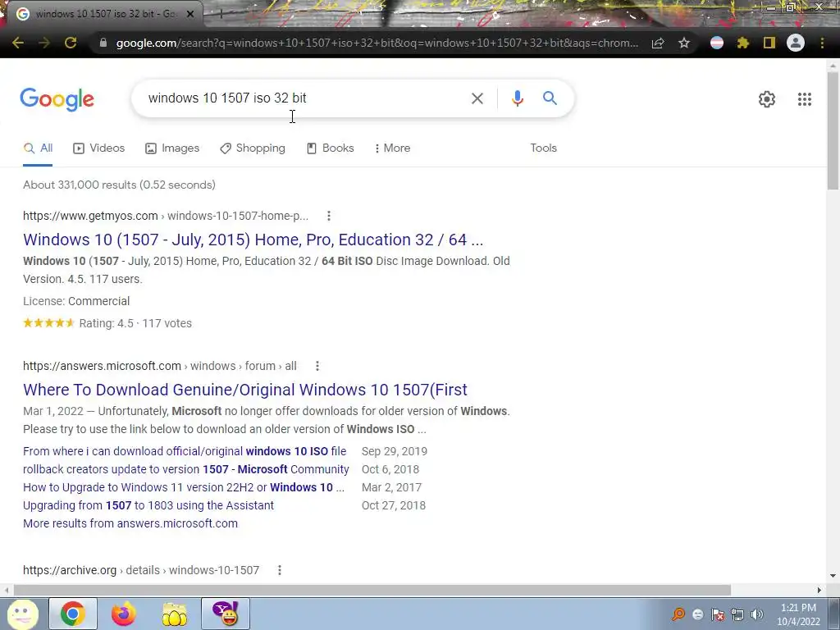840x630 pixels.
Task: Open the Chrome profile avatar
Action: pos(796,43)
